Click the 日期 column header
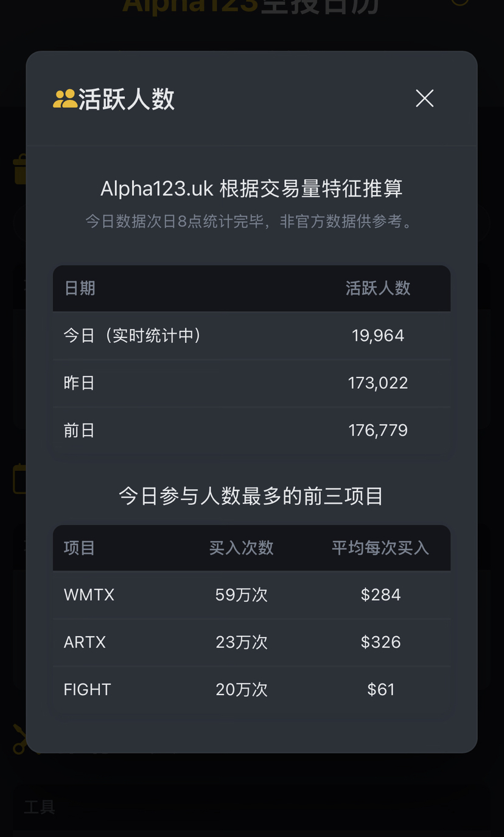 coord(80,288)
